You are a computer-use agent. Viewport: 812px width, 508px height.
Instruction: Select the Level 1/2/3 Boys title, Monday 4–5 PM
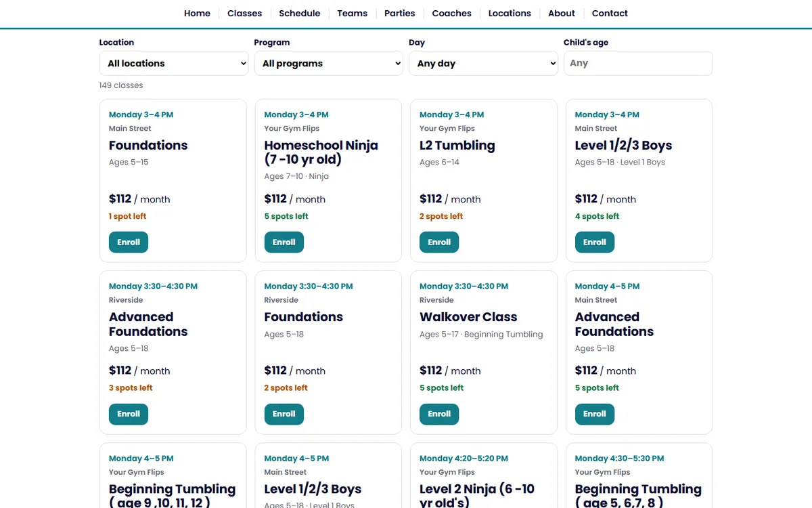(313, 489)
